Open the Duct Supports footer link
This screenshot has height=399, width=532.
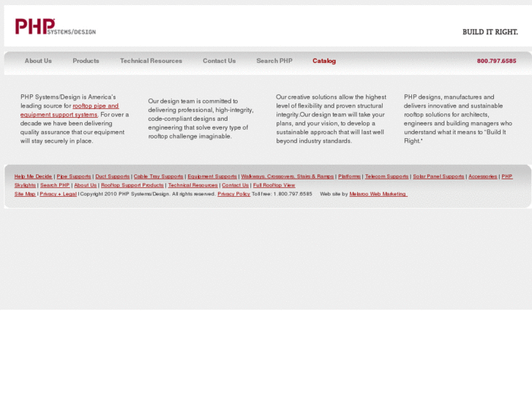[x=112, y=176]
